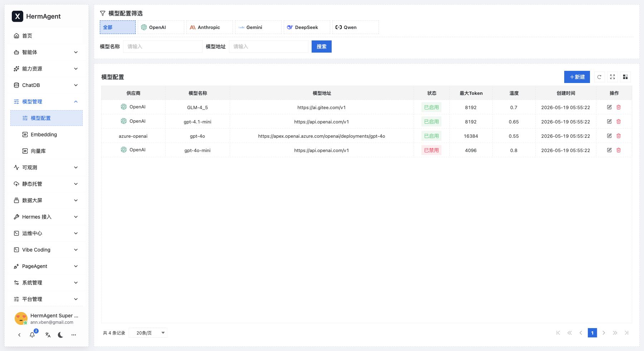Expand the 平台管理 menu
The width and height of the screenshot is (644, 351).
click(47, 299)
